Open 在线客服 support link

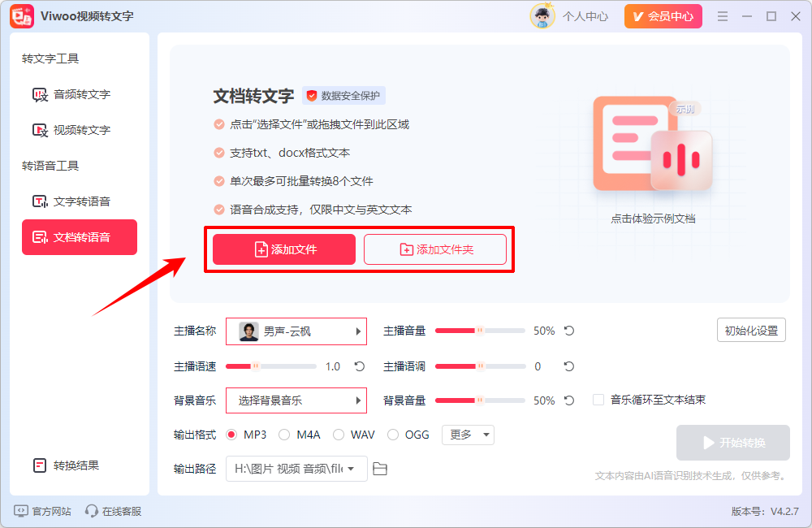click(114, 512)
